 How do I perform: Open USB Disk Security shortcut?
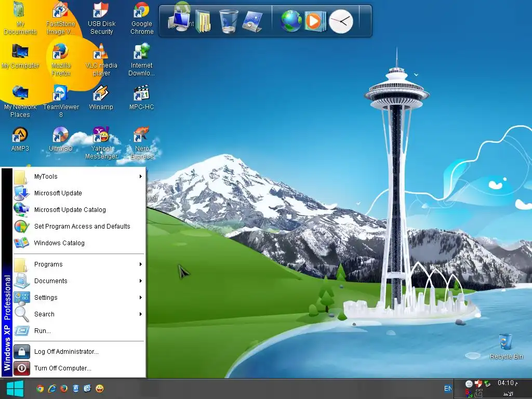pos(101,19)
